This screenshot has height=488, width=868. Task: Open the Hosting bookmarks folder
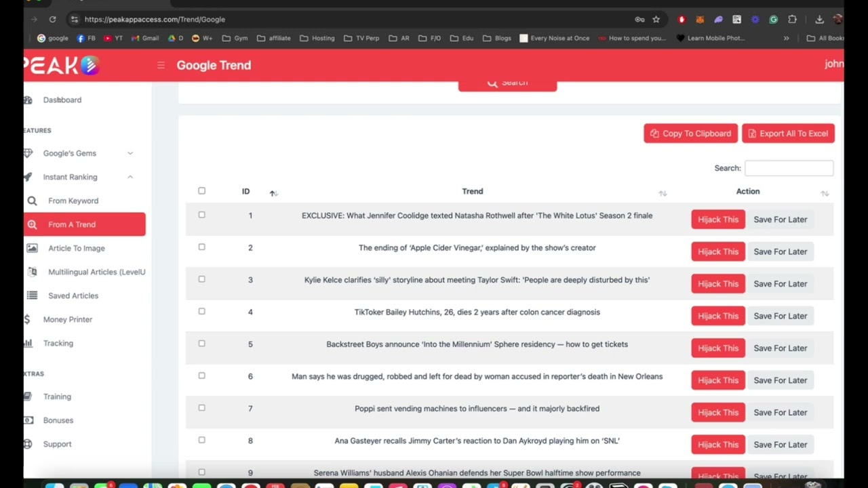click(x=317, y=39)
